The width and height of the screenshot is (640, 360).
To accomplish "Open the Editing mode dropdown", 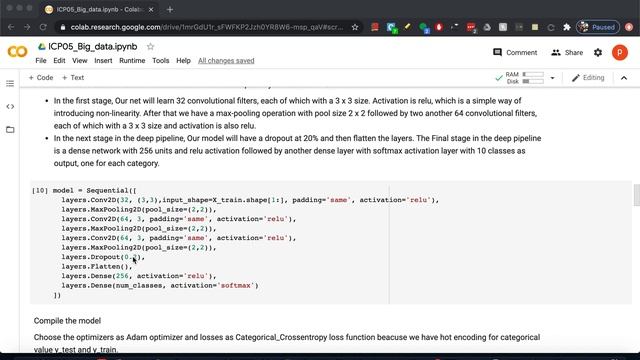I will (588, 78).
